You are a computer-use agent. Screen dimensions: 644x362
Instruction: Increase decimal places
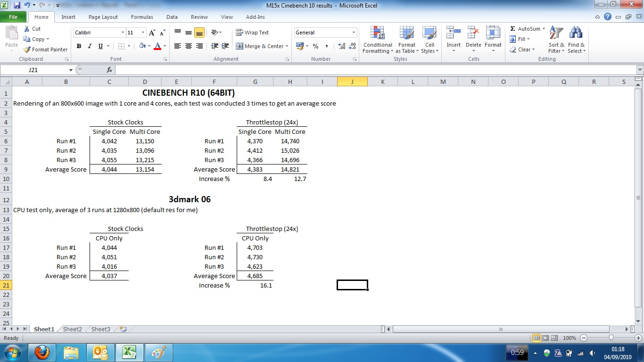tap(342, 46)
